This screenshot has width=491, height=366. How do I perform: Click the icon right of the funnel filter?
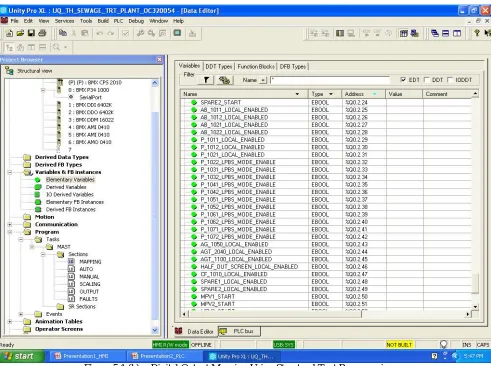[225, 80]
